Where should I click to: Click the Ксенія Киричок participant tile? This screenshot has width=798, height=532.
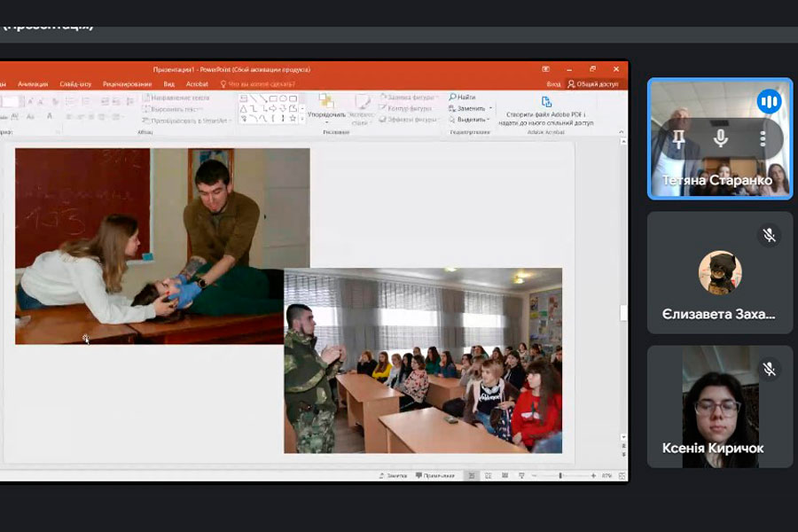(719, 406)
